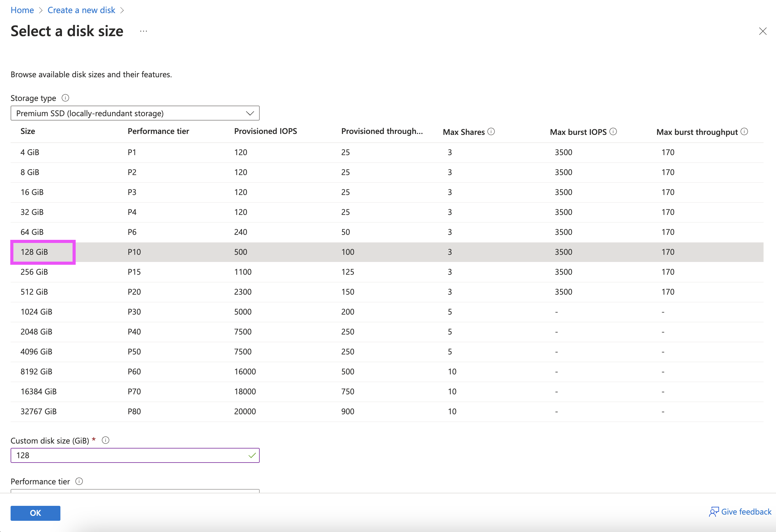Click Max Shares info icon

[491, 131]
